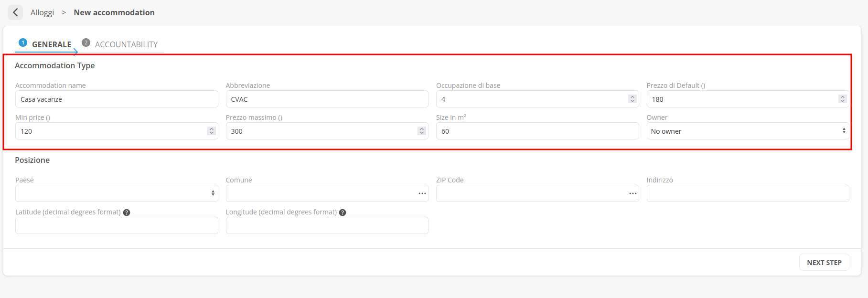Viewport: 868px width, 298px height.
Task: Adjust Prezzo massimo spinner arrows
Action: click(421, 131)
